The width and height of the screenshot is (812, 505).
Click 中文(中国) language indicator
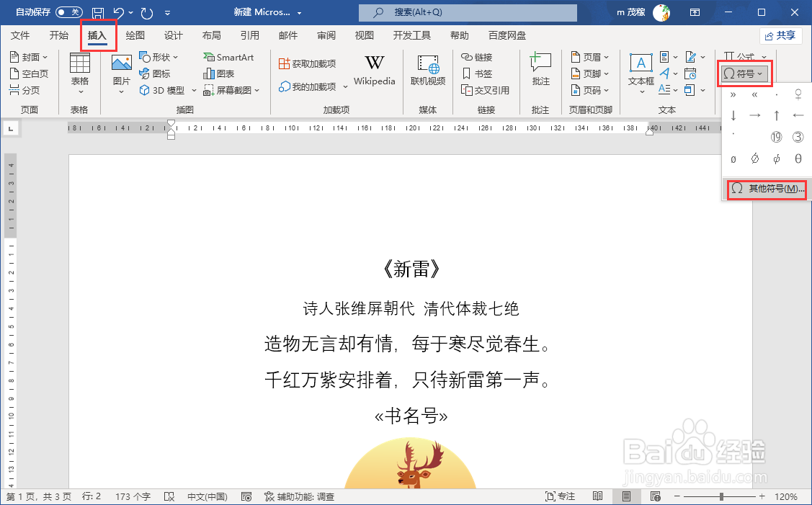tap(208, 496)
